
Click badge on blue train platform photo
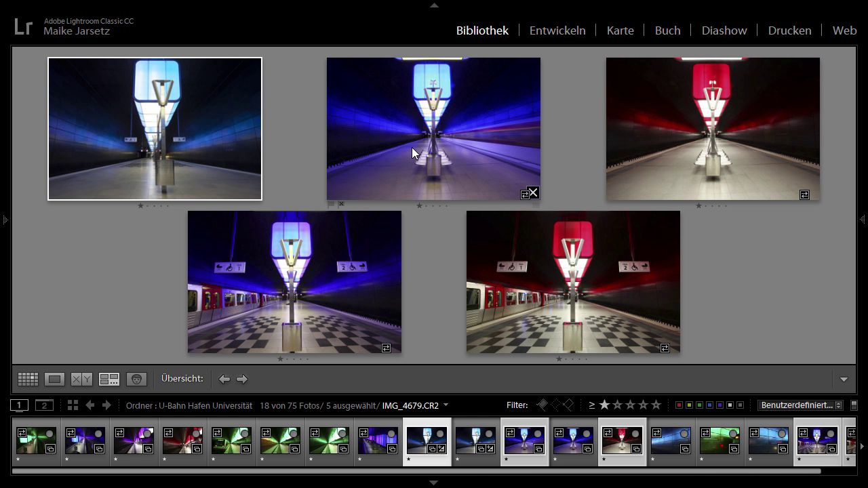point(386,348)
